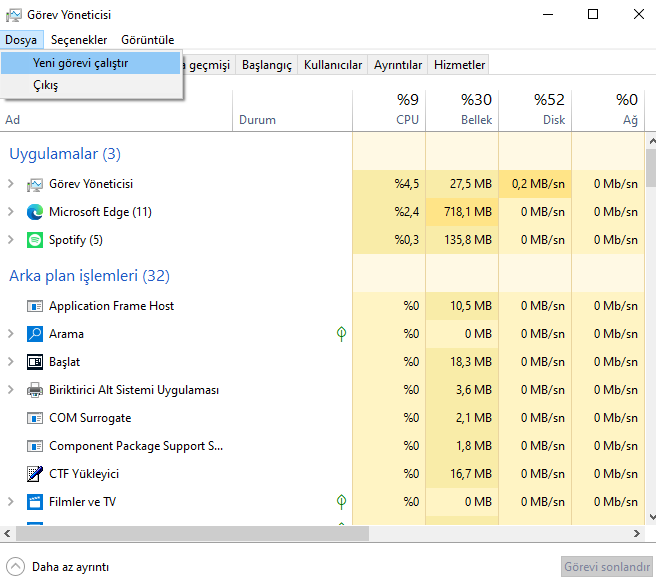Click the Microsoft Edge process icon
The image size is (656, 581).
[35, 212]
